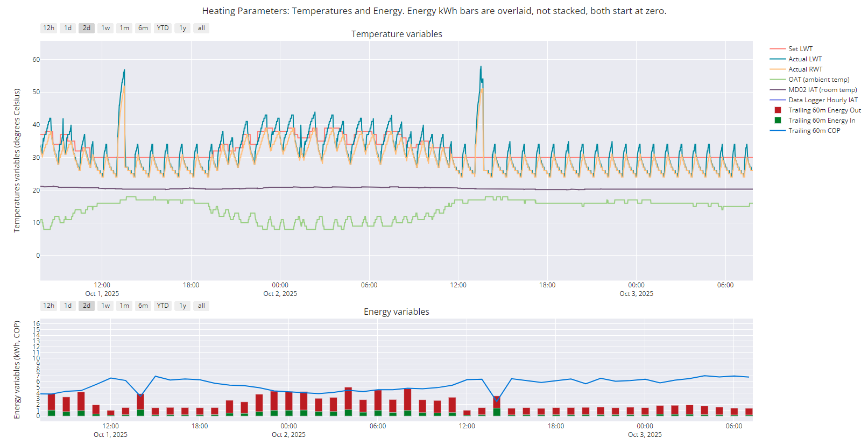Toggle MD02 IAT (room temp) legend item
The image size is (868, 445).
(x=822, y=90)
